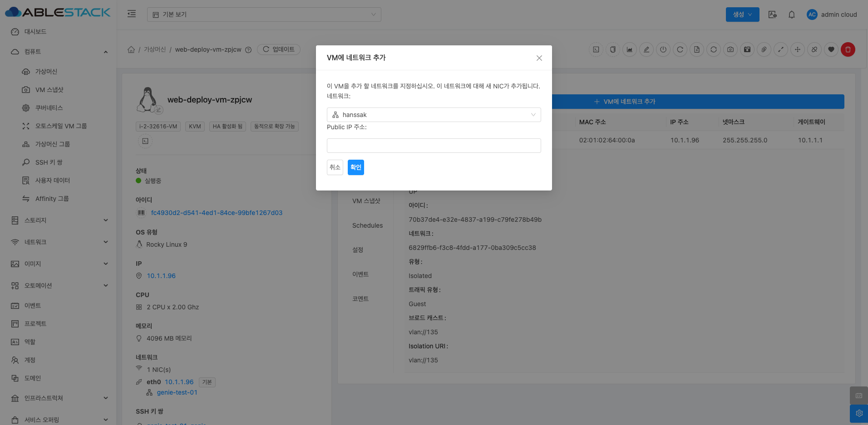This screenshot has height=425, width=868.
Task: Click the stop VM power icon
Action: pyautogui.click(x=663, y=49)
